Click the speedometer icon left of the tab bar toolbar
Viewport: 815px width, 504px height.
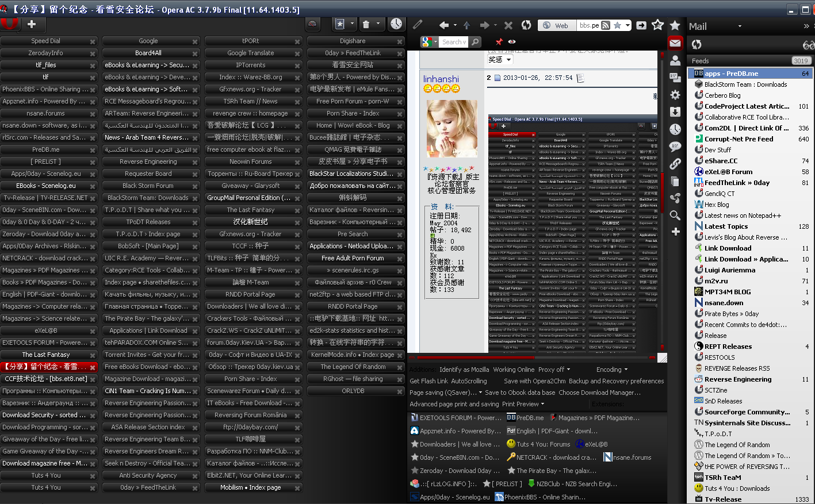(313, 24)
